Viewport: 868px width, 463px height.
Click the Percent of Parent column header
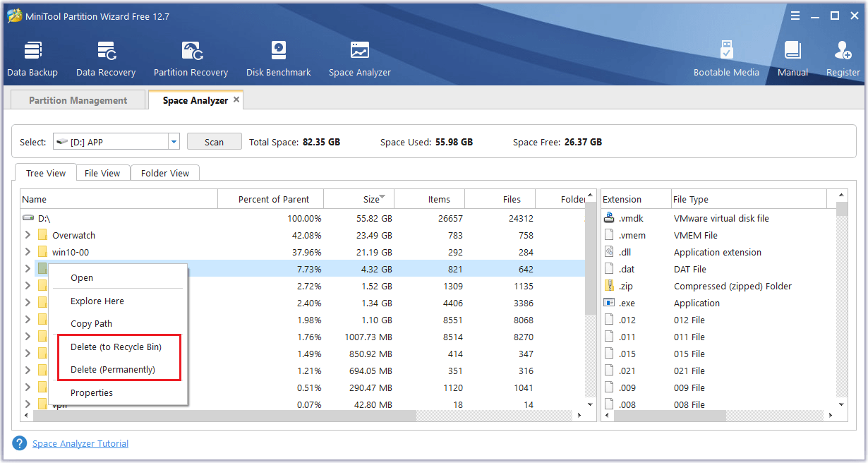click(x=270, y=199)
